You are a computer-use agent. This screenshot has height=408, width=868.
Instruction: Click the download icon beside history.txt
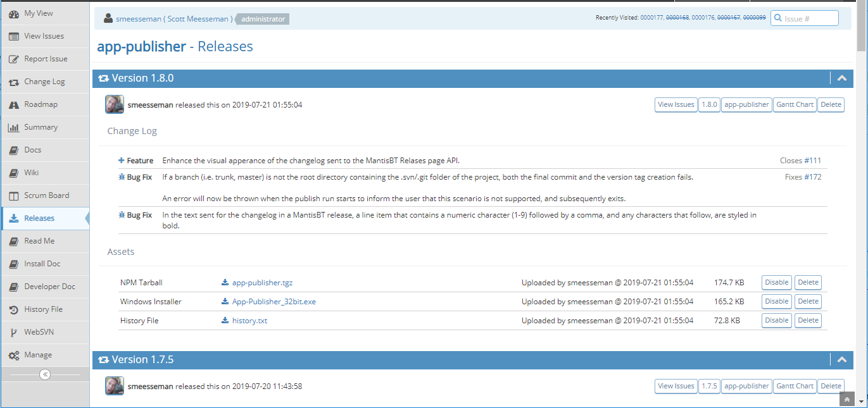(x=225, y=321)
